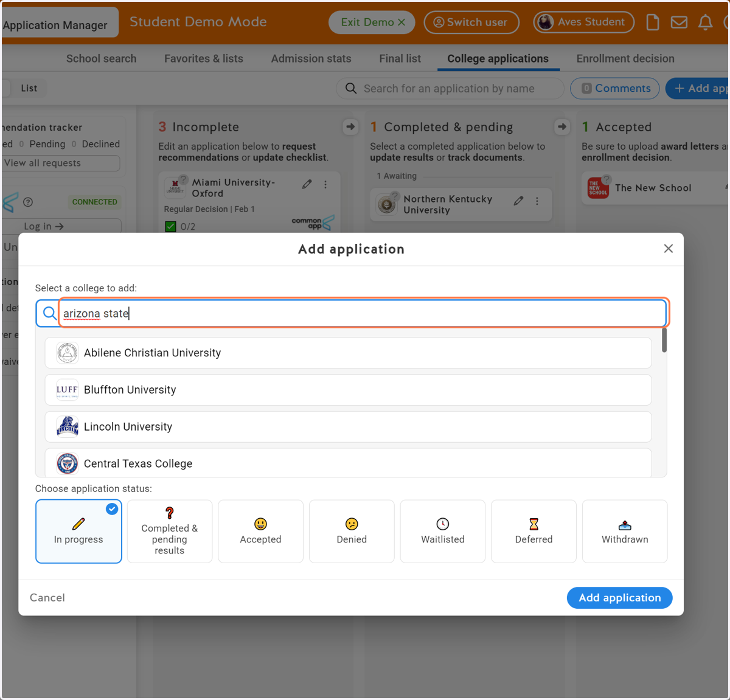Select Waitlisted status option

pos(443,532)
